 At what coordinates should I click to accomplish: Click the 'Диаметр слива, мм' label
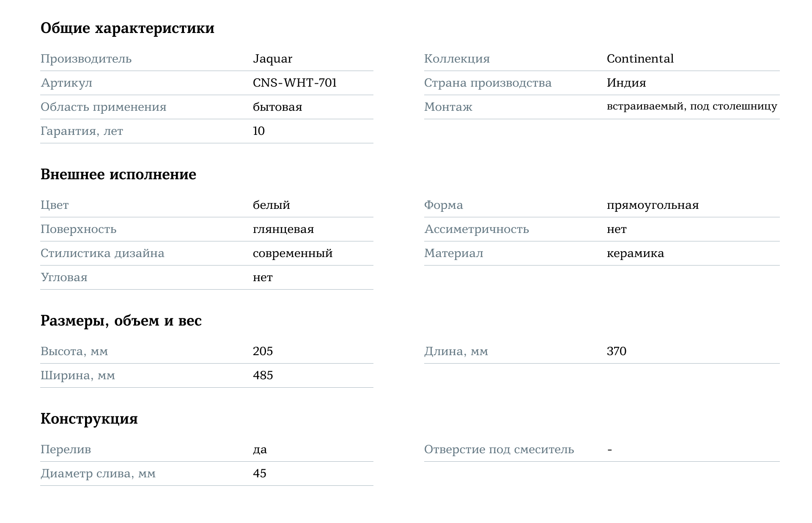tap(98, 474)
